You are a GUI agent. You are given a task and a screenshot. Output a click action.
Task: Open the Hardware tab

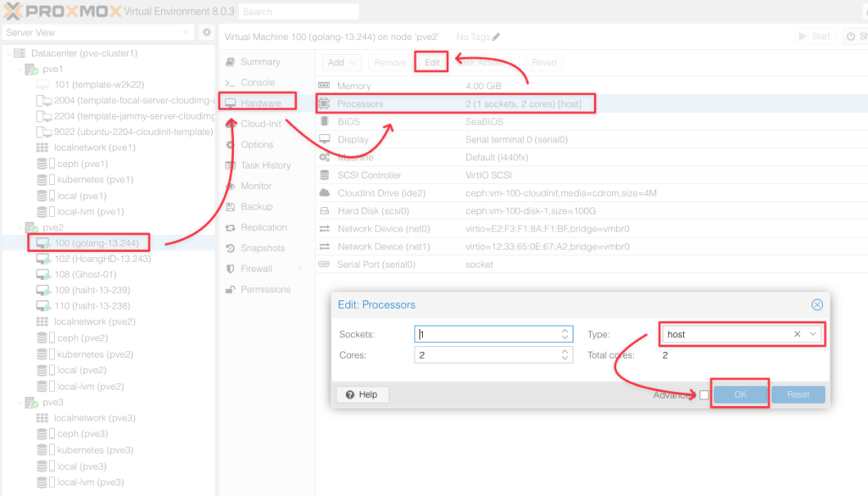pos(259,103)
